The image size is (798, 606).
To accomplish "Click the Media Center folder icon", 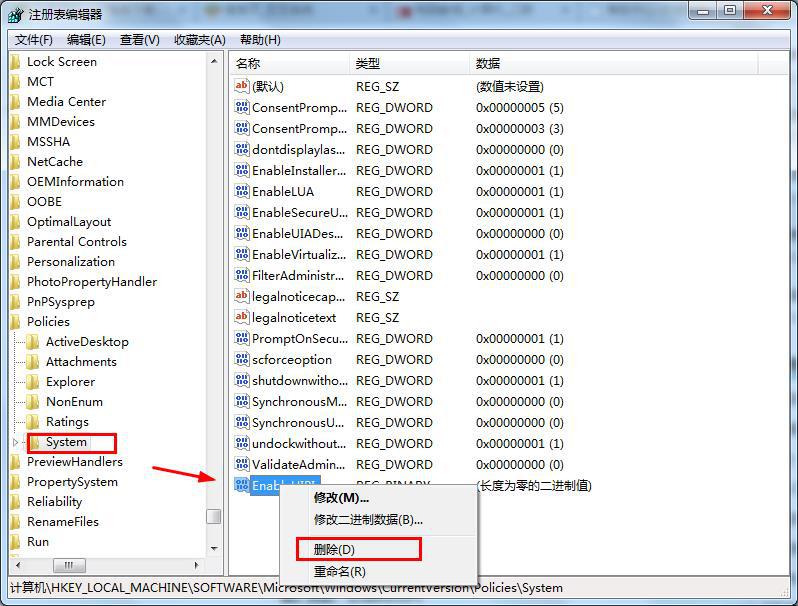I will pos(15,102).
